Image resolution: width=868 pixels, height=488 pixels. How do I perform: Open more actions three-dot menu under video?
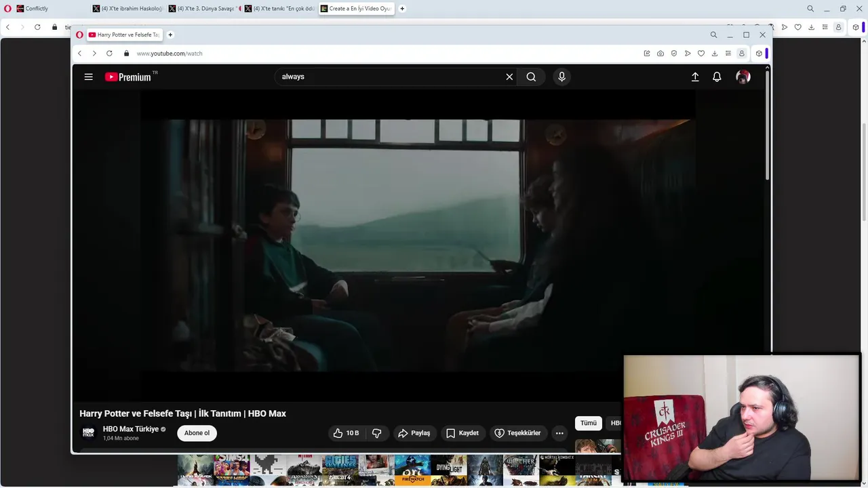point(559,433)
